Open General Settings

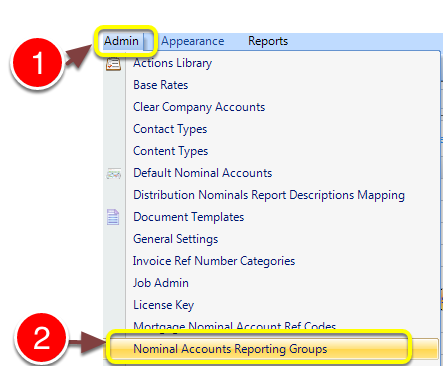176,239
